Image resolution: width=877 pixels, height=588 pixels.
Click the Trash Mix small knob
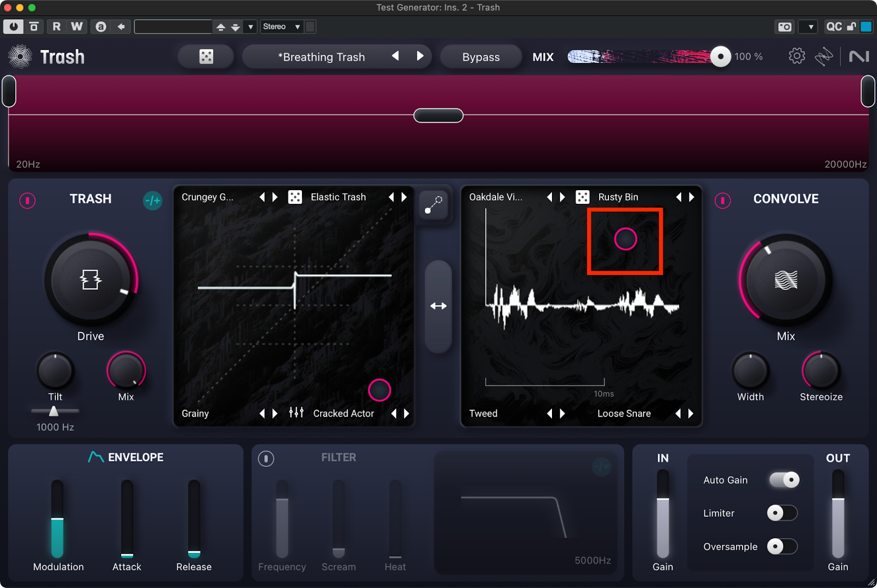coord(126,371)
